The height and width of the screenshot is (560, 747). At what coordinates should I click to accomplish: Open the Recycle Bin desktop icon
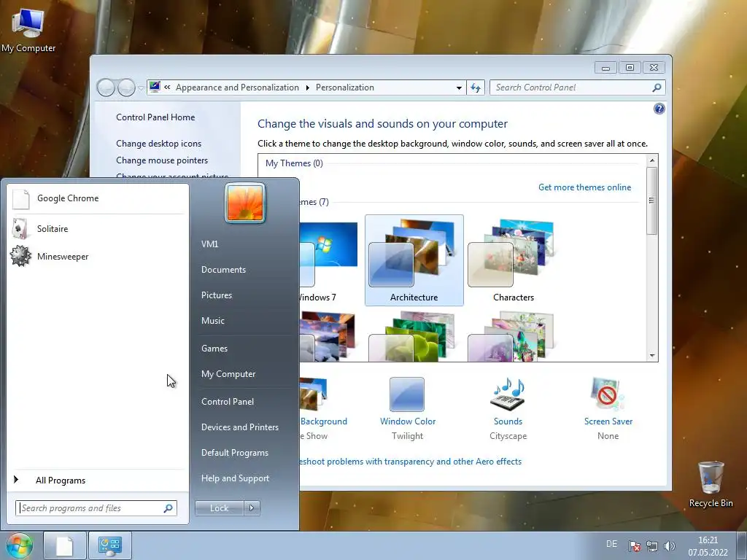tap(711, 484)
